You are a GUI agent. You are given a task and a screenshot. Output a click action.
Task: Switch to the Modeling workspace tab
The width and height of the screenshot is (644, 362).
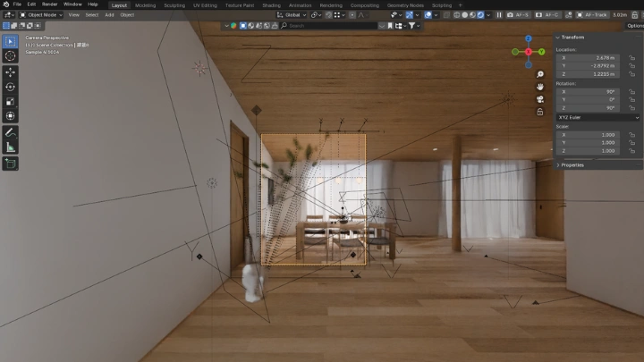coord(146,5)
